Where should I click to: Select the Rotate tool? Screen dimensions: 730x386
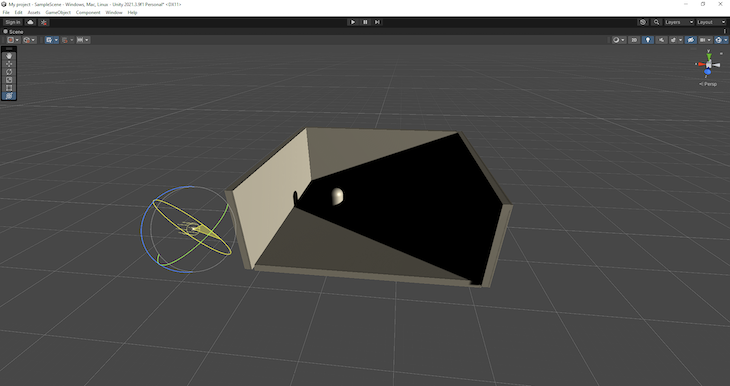pyautogui.click(x=9, y=72)
